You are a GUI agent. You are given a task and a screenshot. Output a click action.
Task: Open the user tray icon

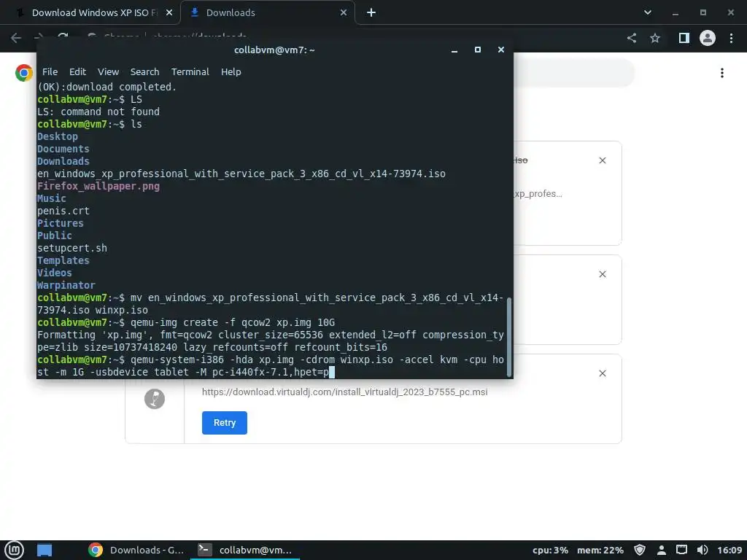click(x=661, y=550)
